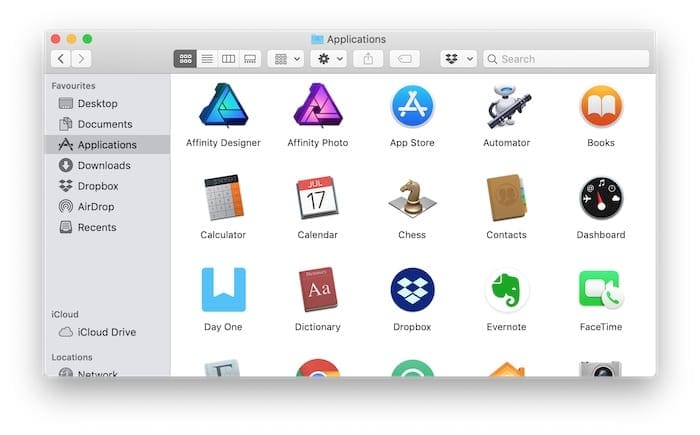
Task: Click the iCloud sidebar heading
Action: pos(65,314)
